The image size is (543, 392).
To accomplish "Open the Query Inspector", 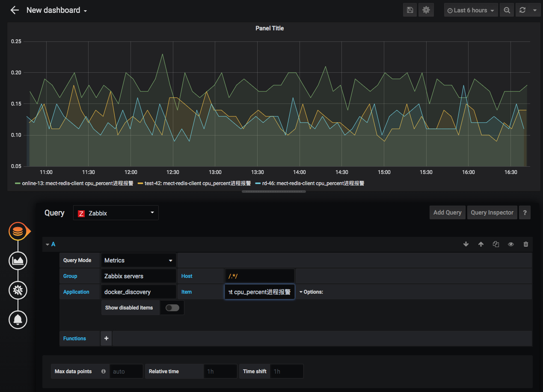I will point(492,212).
